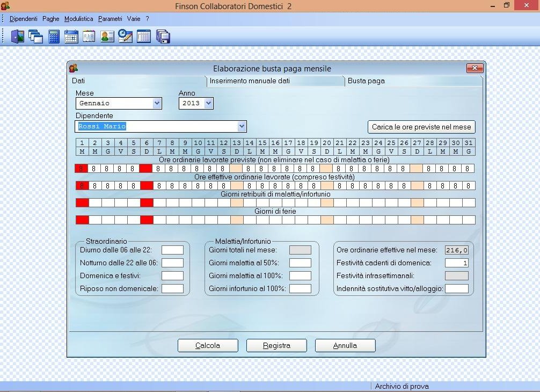
Task: Click day 6 red cell in malattia/infortunio row
Action: coord(147,202)
